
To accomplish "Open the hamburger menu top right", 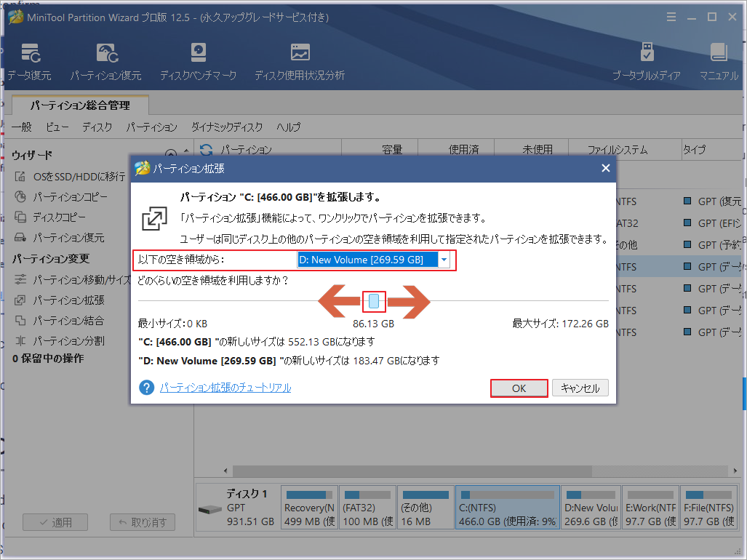I will [670, 16].
